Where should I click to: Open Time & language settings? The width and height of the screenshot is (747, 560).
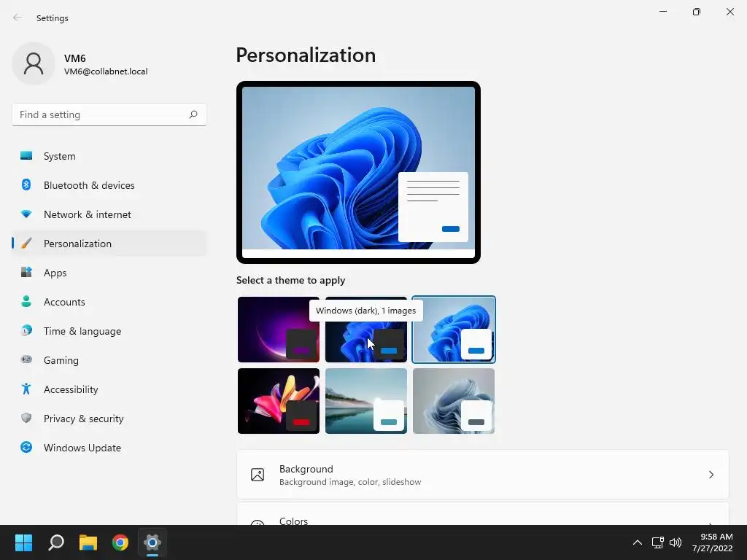click(109, 330)
